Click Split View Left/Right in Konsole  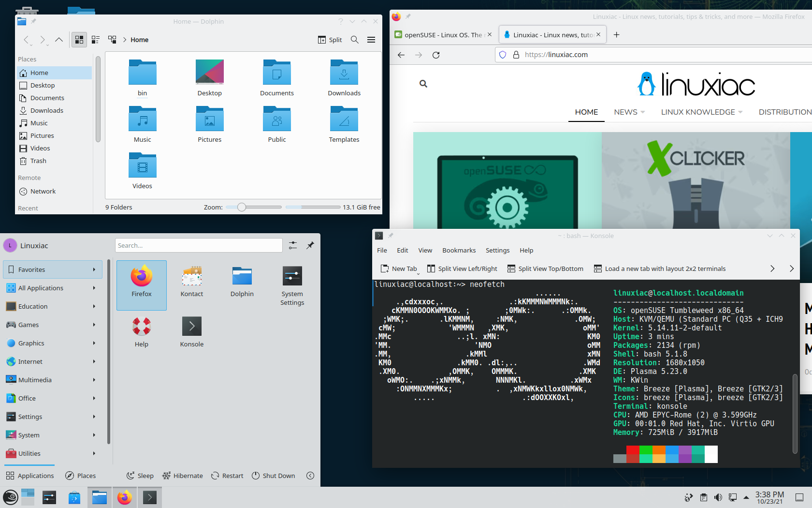tap(462, 269)
